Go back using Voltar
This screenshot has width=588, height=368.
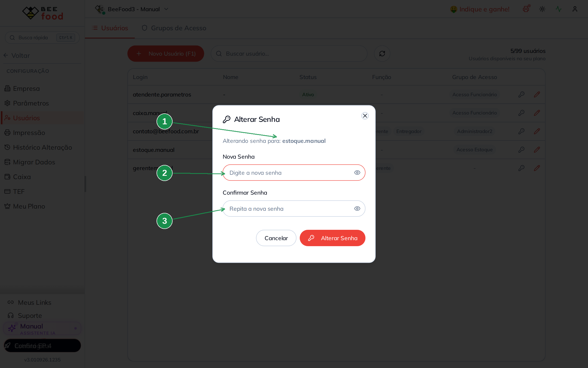click(17, 56)
